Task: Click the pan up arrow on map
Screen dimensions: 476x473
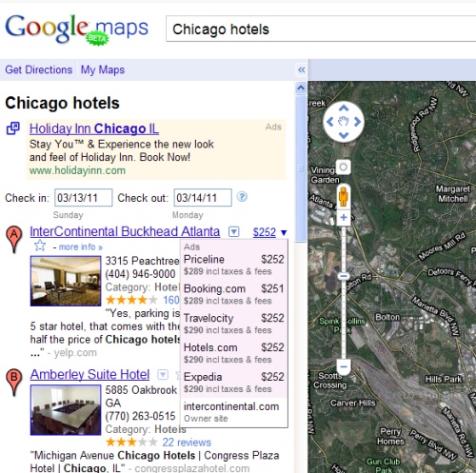Action: tap(344, 108)
